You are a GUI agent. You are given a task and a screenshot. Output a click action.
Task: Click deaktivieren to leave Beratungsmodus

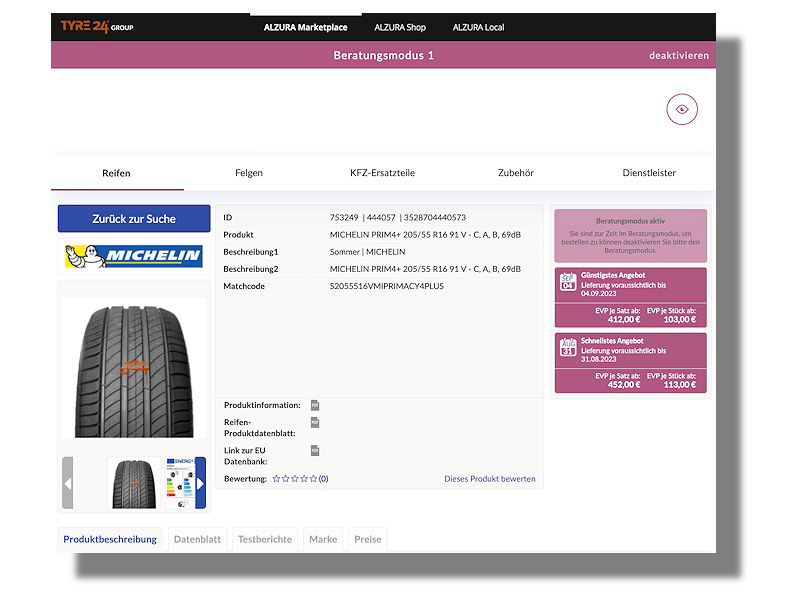coord(679,55)
